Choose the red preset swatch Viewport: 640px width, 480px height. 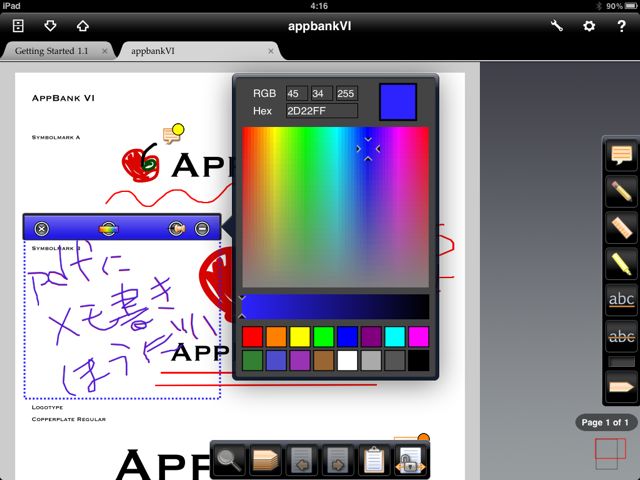click(252, 337)
